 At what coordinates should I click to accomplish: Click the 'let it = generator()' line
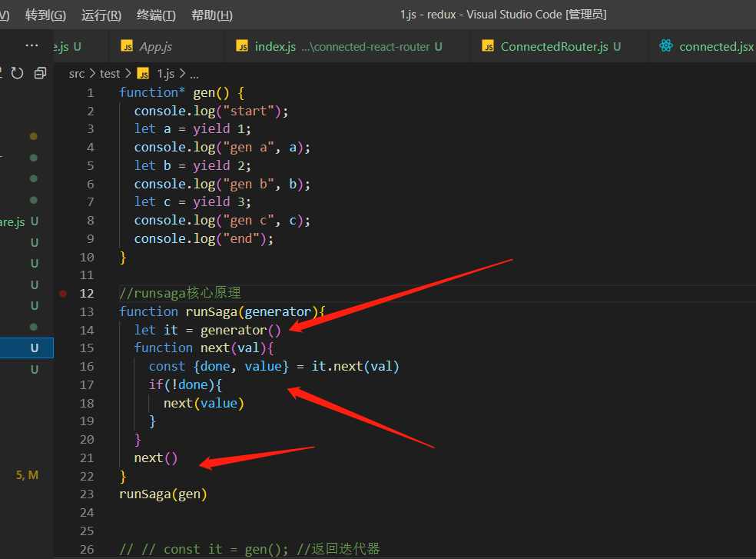[x=207, y=330]
